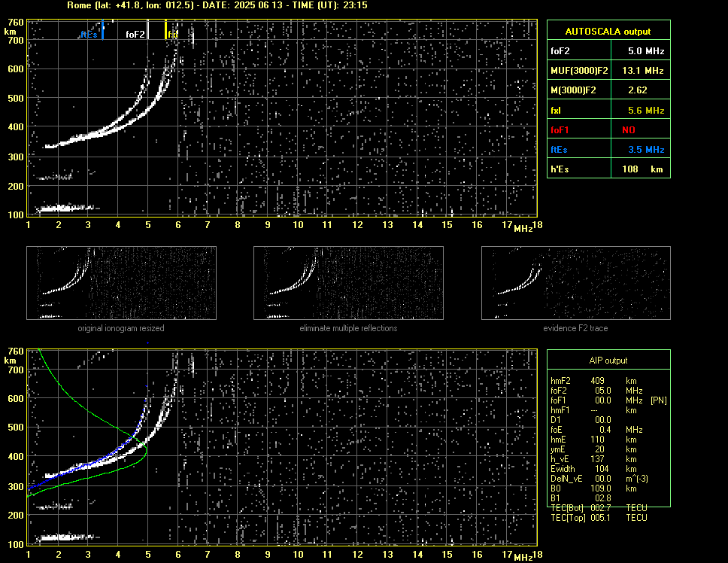Open the 'evidence F2 trace' thumbnail

tap(576, 283)
